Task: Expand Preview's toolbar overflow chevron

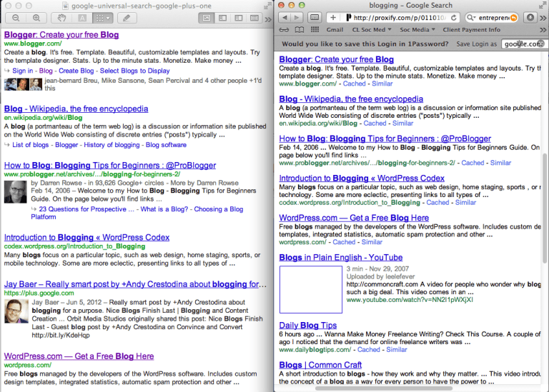Action: (268, 19)
